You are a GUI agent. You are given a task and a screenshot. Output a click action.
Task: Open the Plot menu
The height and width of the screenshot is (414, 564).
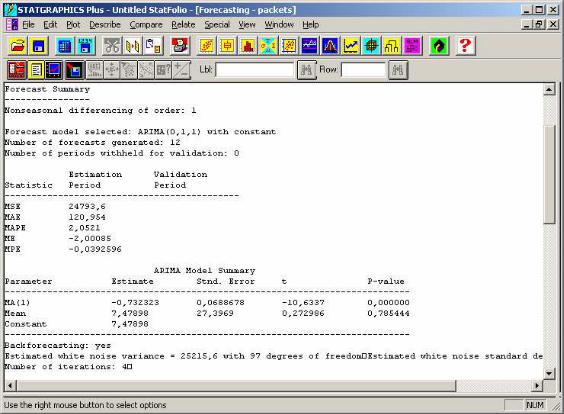point(73,24)
